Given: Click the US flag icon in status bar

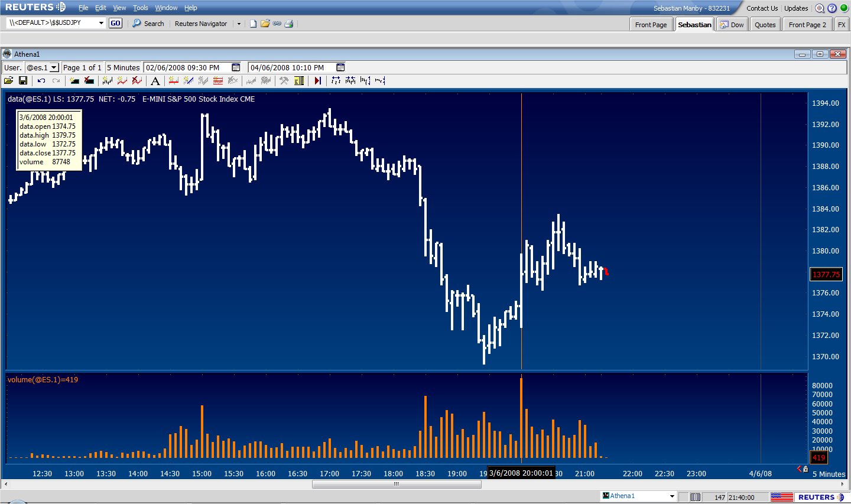Looking at the screenshot, I should coord(781,497).
